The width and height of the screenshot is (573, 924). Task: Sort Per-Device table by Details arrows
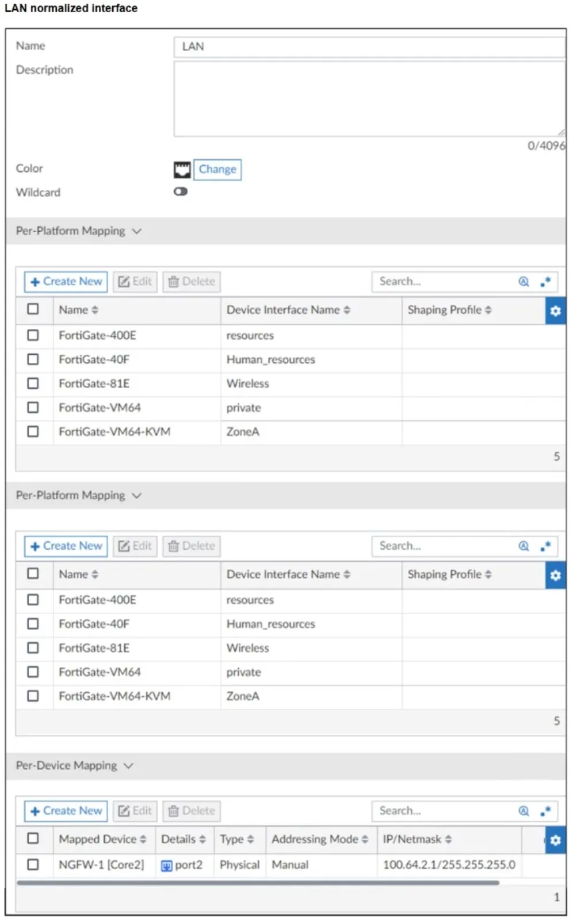(x=202, y=839)
